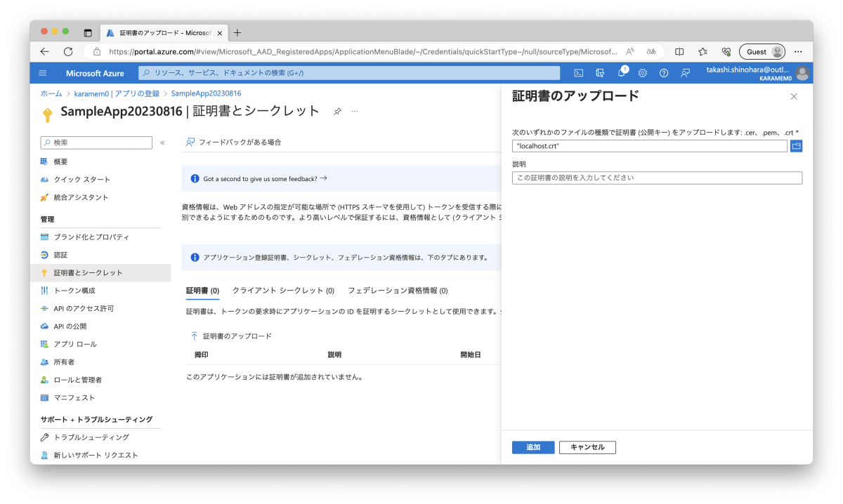Click the 拇印 column header
843x504 pixels.
click(x=202, y=355)
